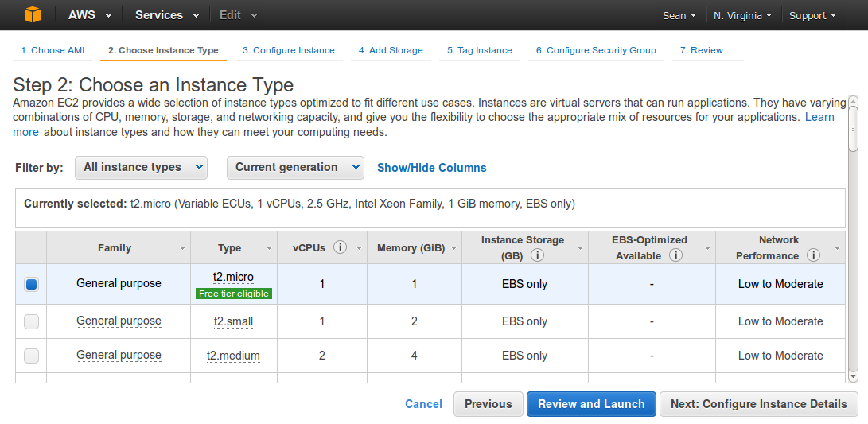Open the All instance types filter dropdown
This screenshot has width=868, height=424.
[141, 168]
